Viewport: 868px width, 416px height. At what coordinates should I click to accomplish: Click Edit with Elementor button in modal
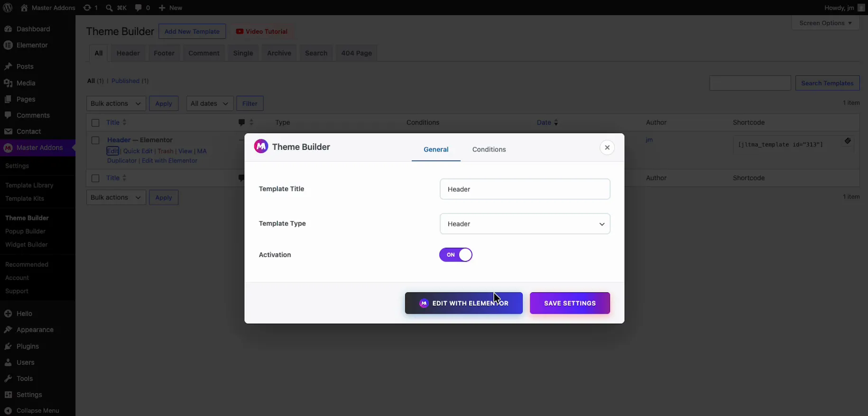(464, 303)
